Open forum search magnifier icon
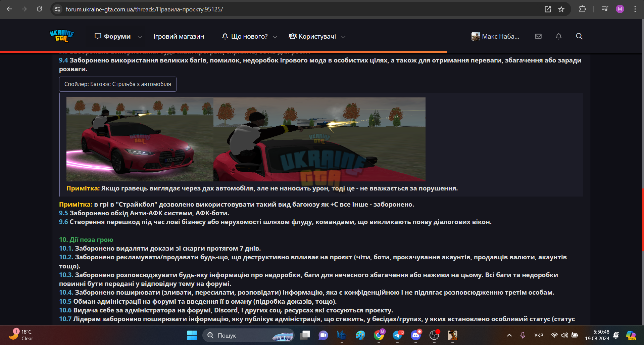 579,36
